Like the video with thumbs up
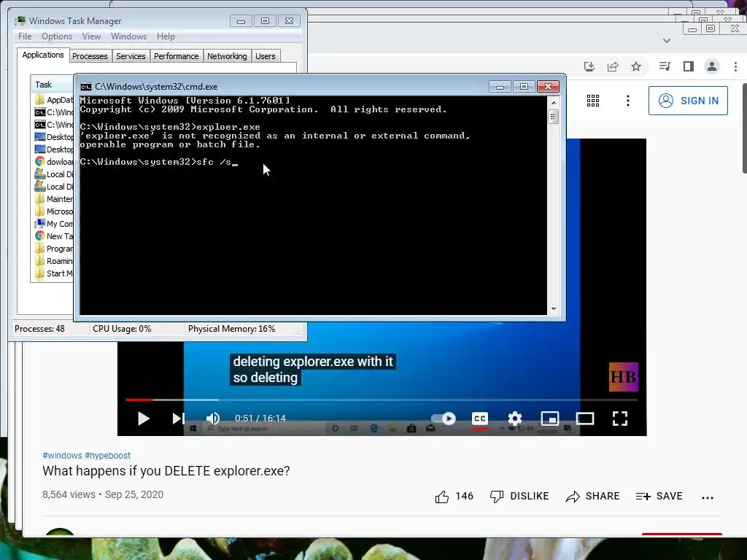Viewport: 747px width, 560px height. tap(454, 496)
